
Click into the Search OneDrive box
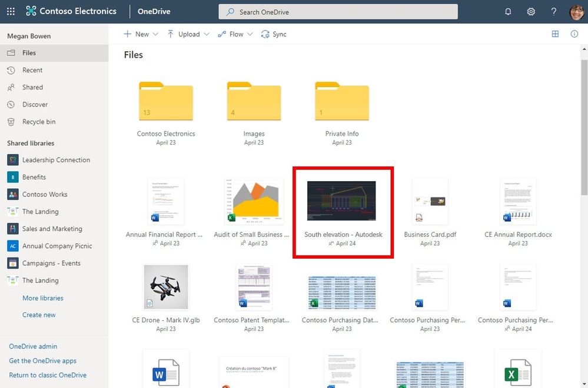click(338, 12)
